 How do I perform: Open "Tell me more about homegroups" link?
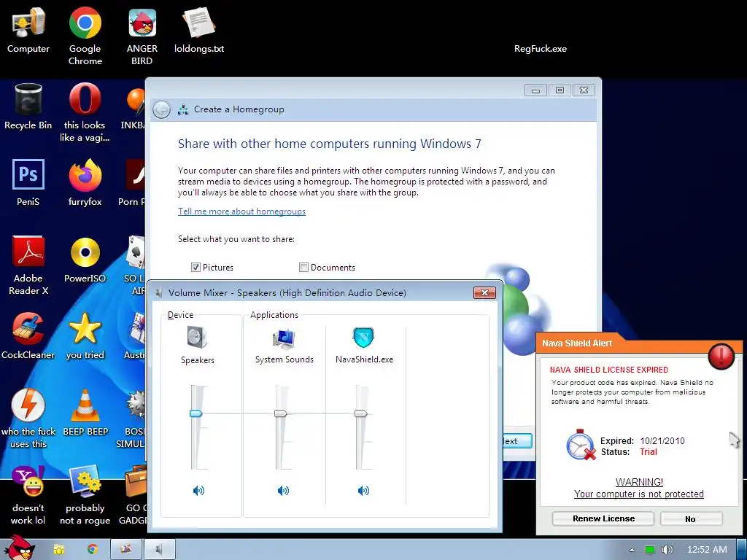point(241,211)
